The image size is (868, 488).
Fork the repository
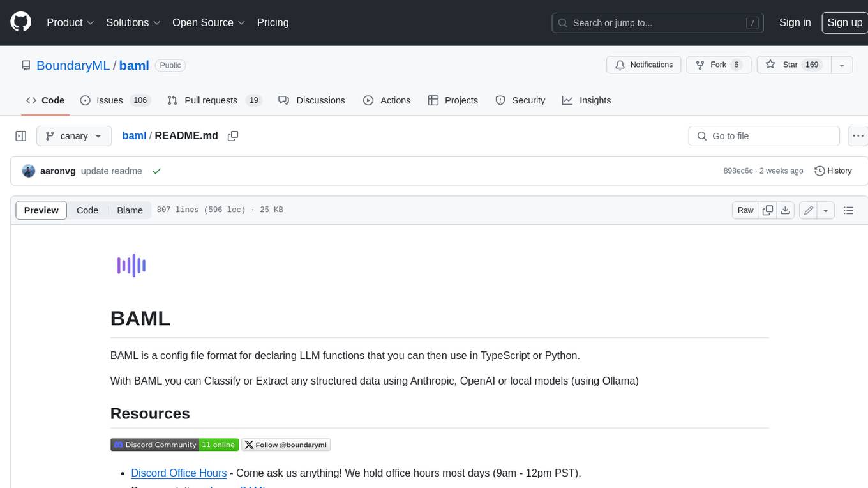(x=719, y=65)
